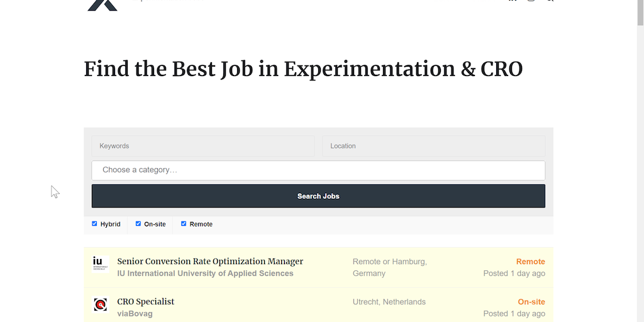Click the viaBovag company name
Image resolution: width=644 pixels, height=322 pixels.
(135, 314)
